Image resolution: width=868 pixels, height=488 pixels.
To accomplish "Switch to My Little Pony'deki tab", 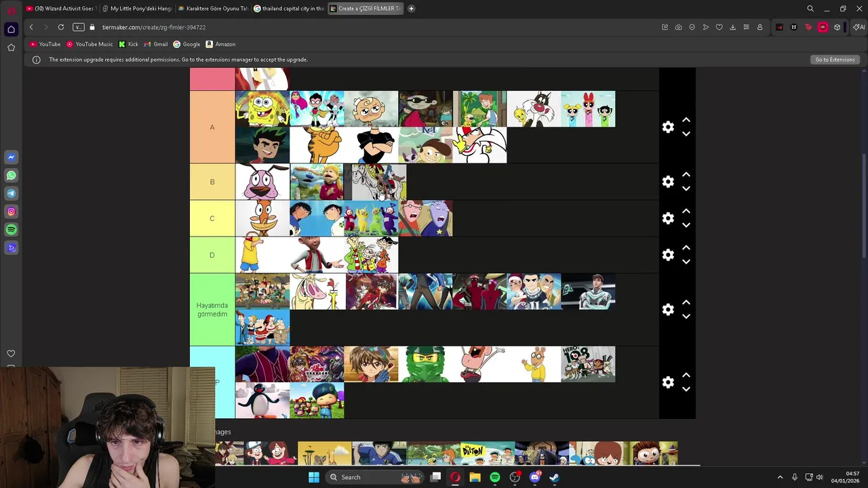I will pyautogui.click(x=137, y=9).
